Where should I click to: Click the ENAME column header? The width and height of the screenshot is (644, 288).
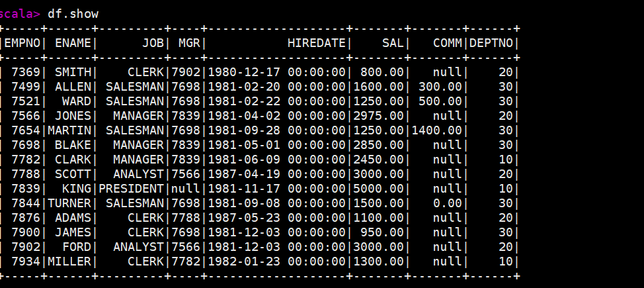tap(73, 43)
